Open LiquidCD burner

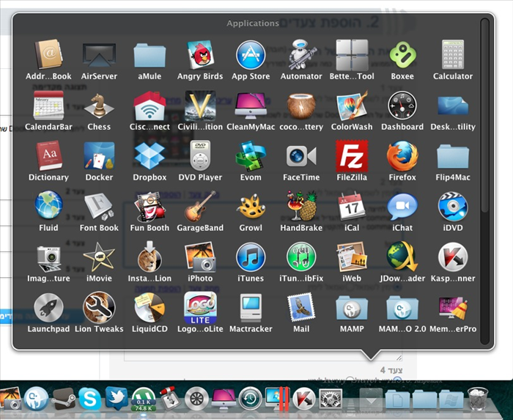pos(150,307)
